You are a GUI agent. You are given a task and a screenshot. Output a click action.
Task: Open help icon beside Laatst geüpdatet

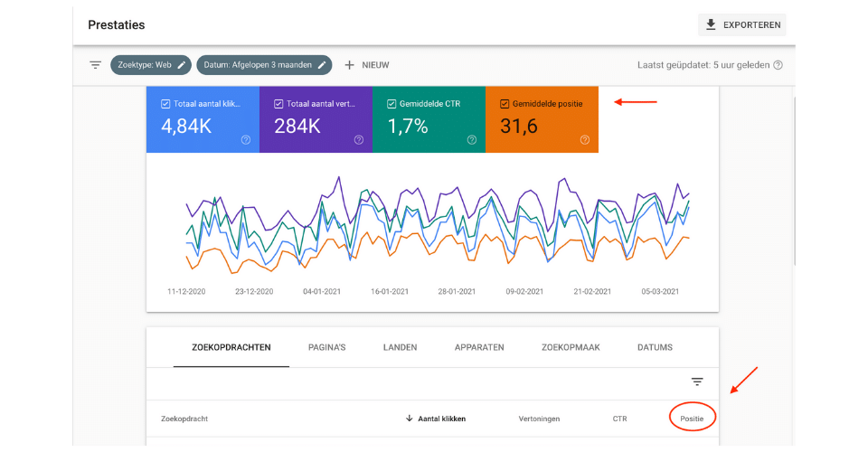coord(778,65)
